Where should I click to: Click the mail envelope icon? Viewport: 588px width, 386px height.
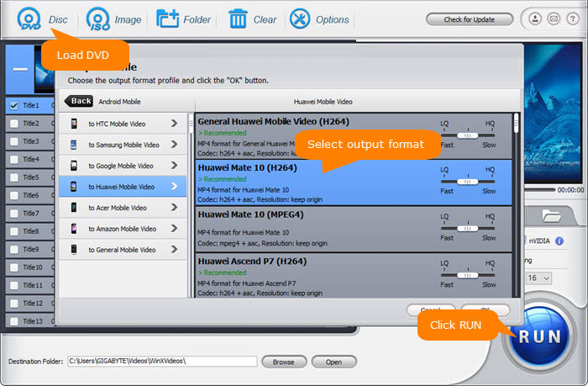click(x=554, y=19)
